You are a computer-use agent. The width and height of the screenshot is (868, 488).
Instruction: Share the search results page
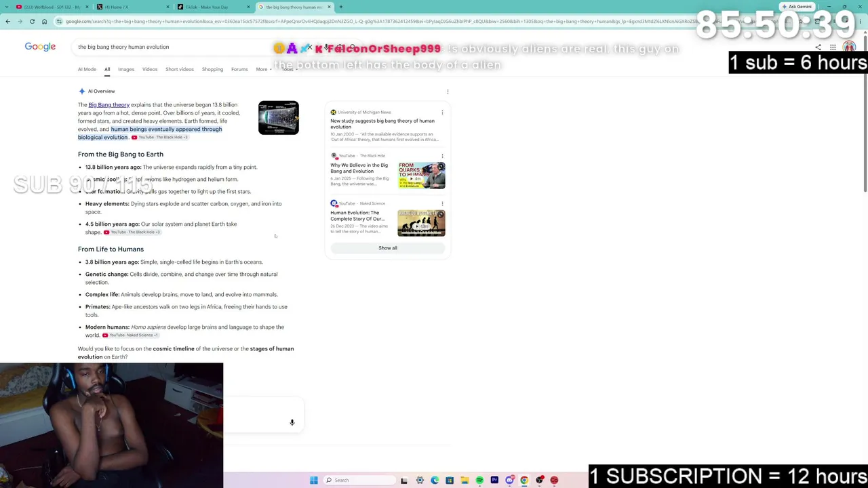(818, 47)
